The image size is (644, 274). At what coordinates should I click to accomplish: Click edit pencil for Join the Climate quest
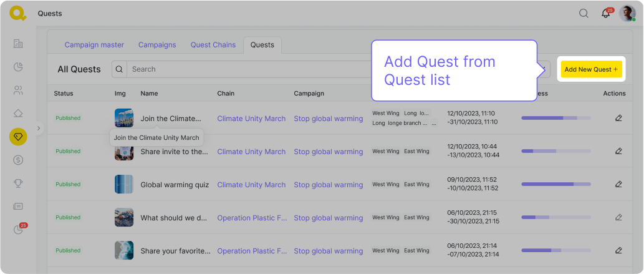click(x=618, y=118)
